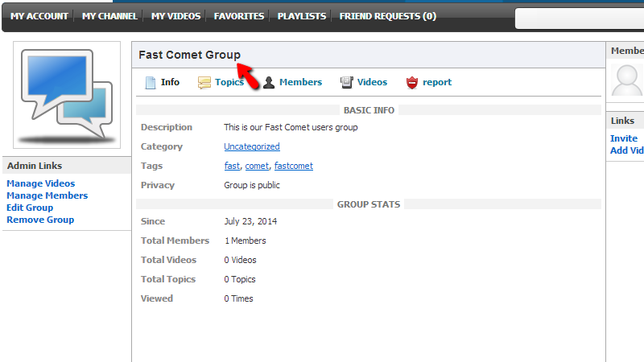Switch to the Topics tab

[x=229, y=82]
